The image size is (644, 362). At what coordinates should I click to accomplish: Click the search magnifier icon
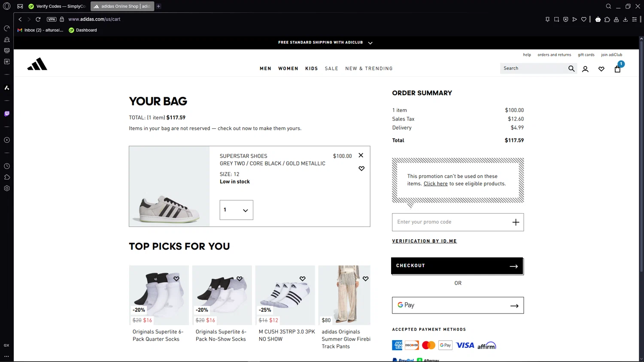pos(571,69)
